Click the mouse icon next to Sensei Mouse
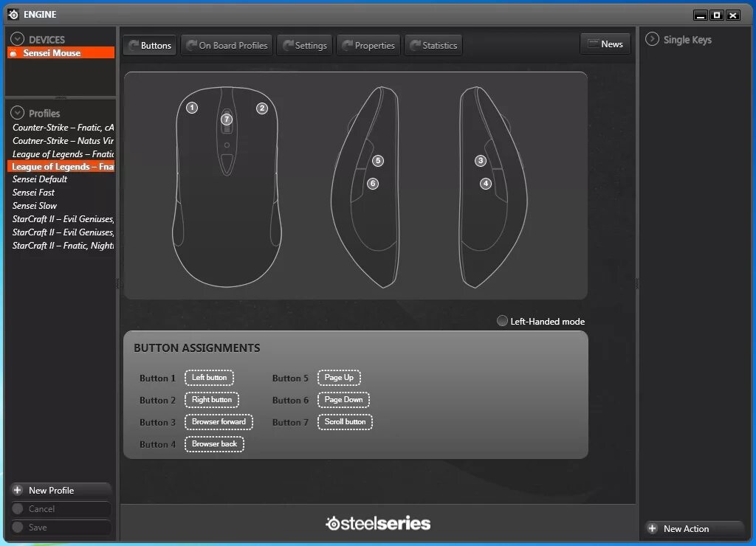The width and height of the screenshot is (756, 546). coord(13,53)
